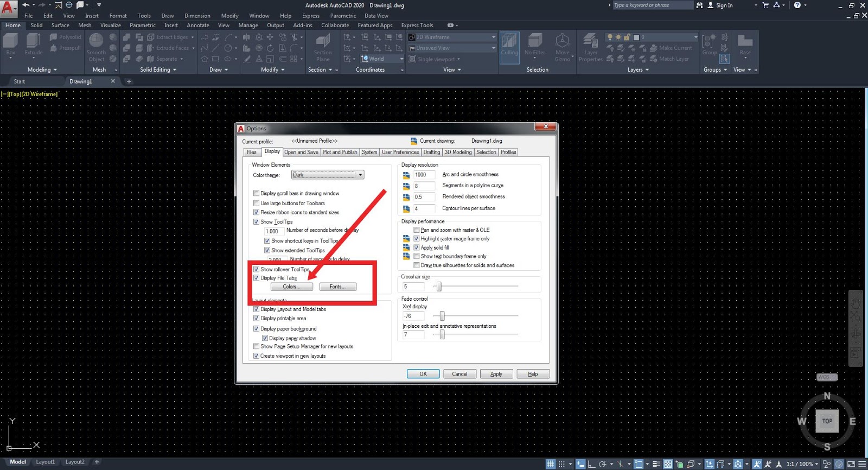Open the Profiles tab in Options

point(508,152)
